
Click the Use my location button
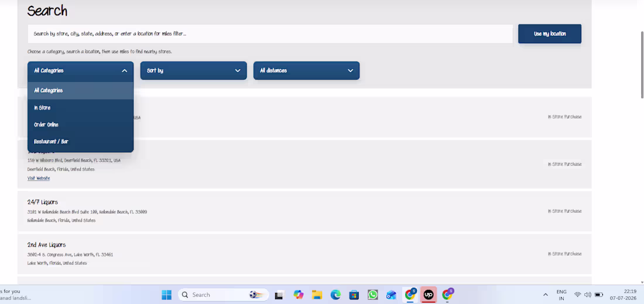[550, 34]
